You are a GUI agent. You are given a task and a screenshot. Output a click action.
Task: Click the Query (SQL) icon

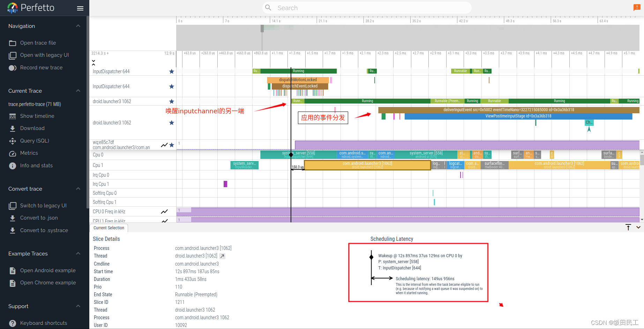pos(13,141)
